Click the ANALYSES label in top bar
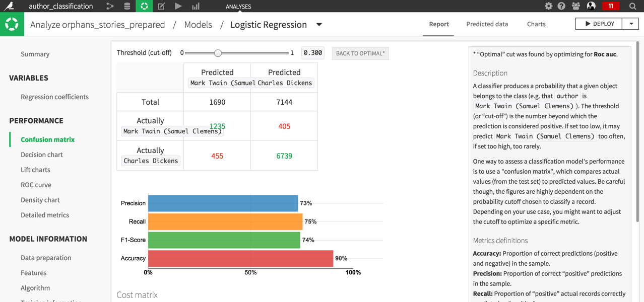This screenshot has width=644, height=302. point(238,7)
